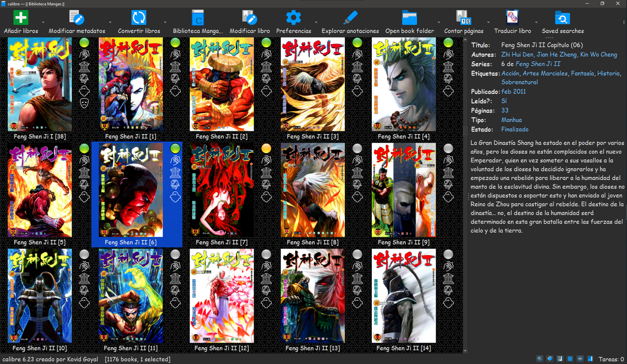
Task: Click the Open book folder icon
Action: [410, 18]
